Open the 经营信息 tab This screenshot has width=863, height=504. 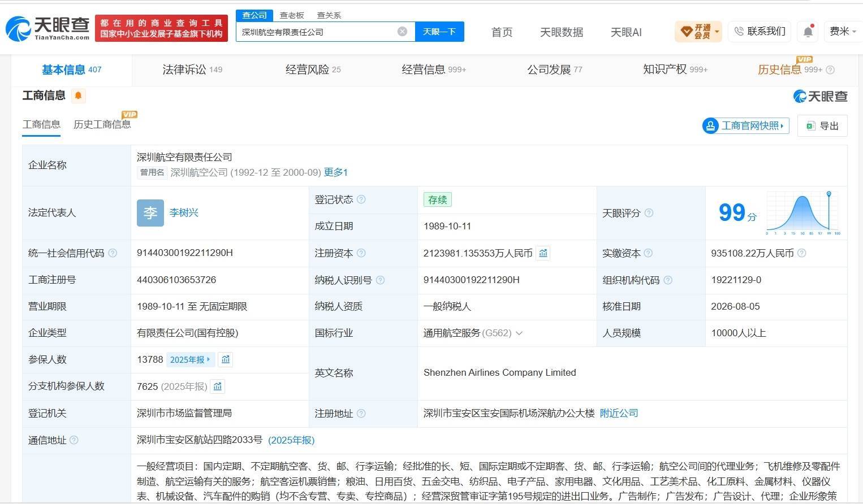pyautogui.click(x=434, y=69)
